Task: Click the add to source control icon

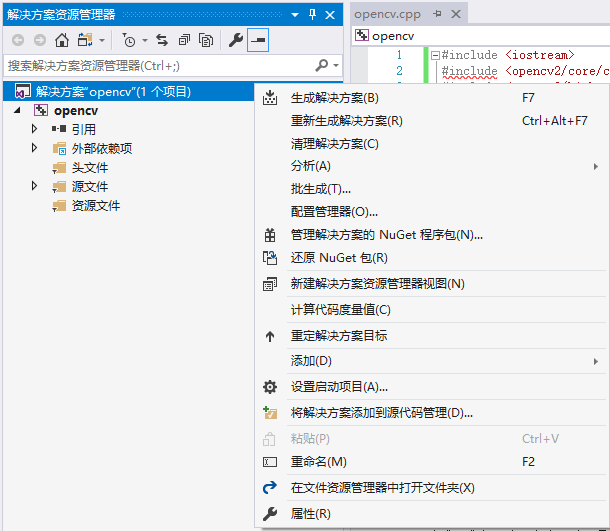Action: [270, 413]
